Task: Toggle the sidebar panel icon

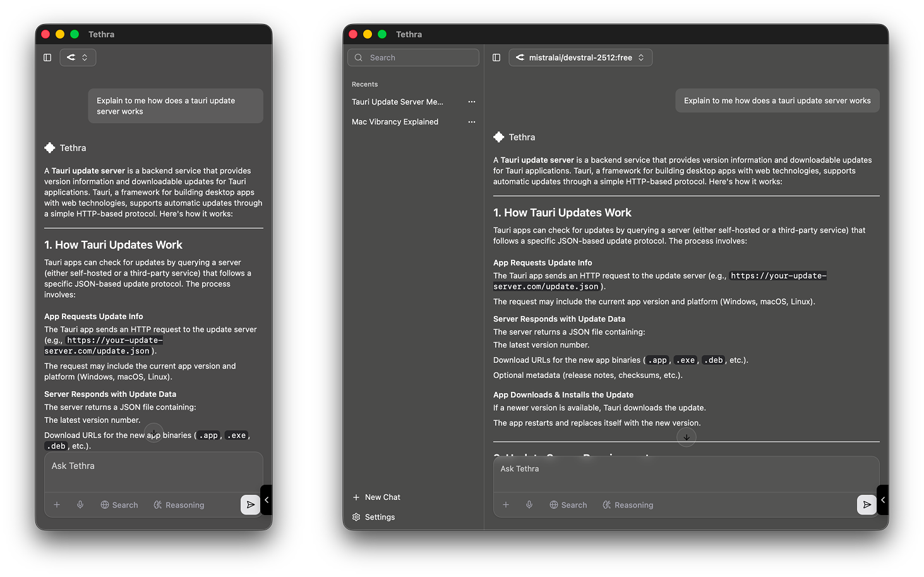Action: point(496,57)
